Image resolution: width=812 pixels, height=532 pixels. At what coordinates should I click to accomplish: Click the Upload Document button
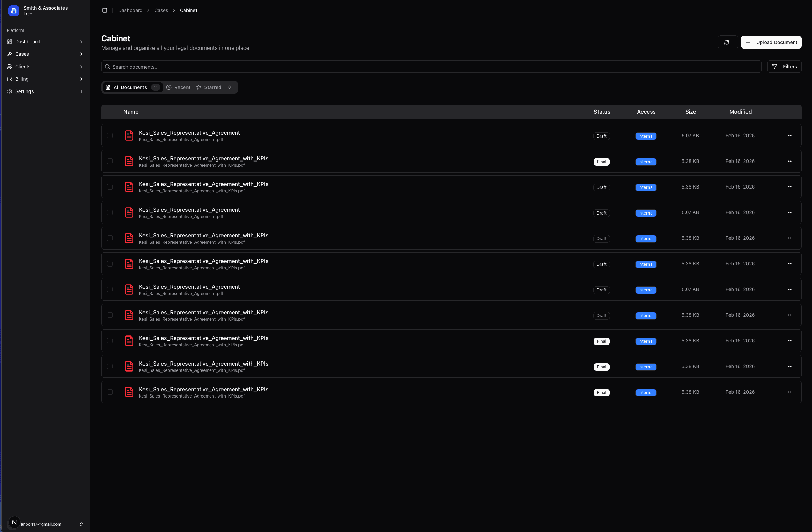point(771,42)
